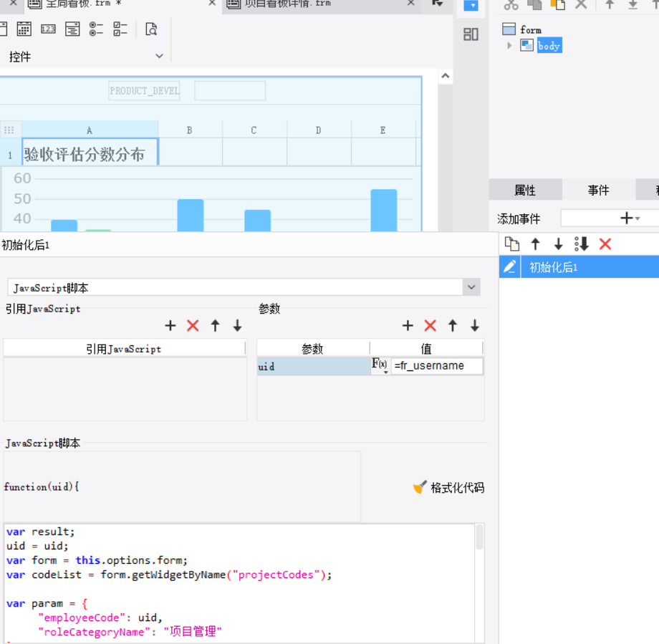Click the copy icon in the event list toolbar
The height and width of the screenshot is (644, 659).
click(x=510, y=244)
